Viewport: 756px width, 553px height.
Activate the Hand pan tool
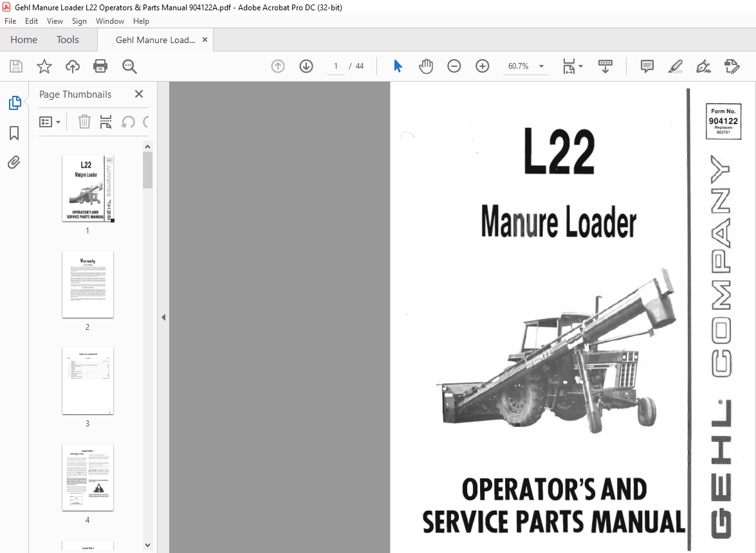[x=426, y=66]
